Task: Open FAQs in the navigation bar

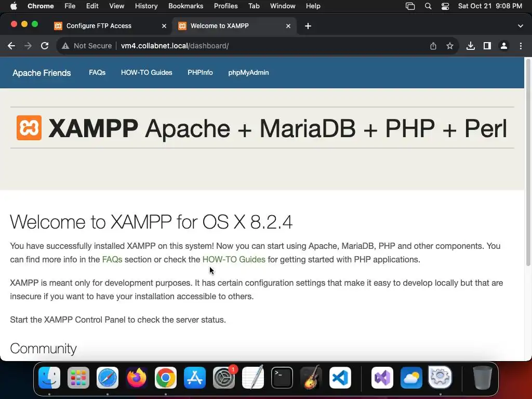Action: point(97,73)
